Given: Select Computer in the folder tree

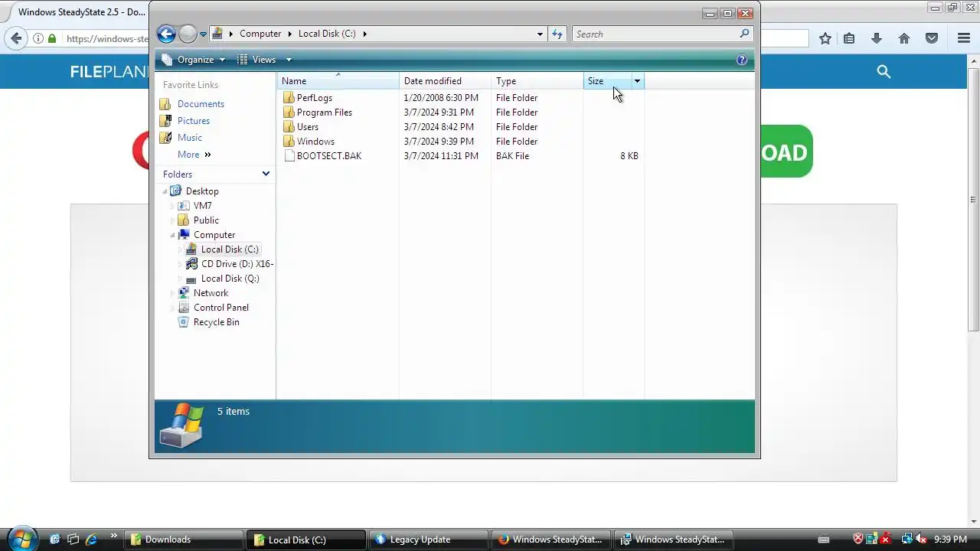Looking at the screenshot, I should [x=214, y=235].
